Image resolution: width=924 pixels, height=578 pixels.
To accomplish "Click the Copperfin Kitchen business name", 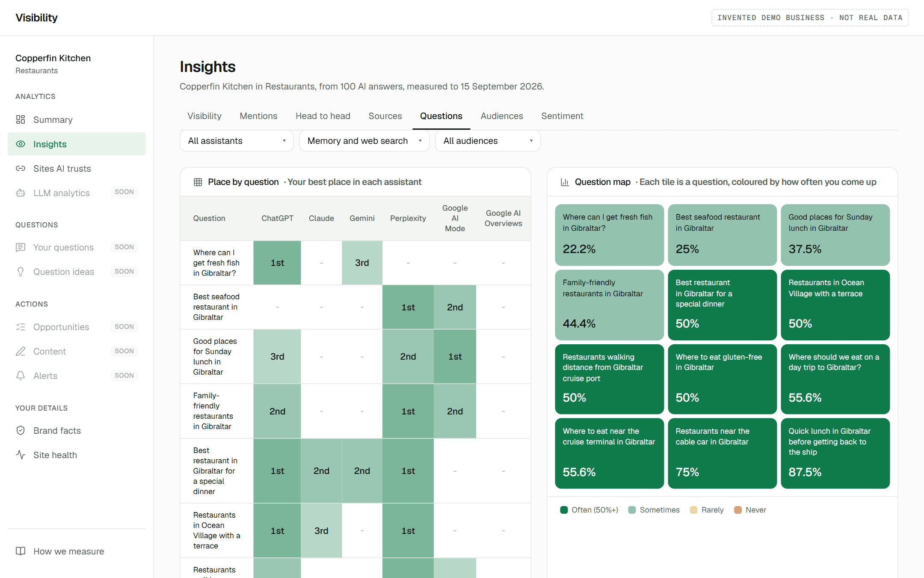I will coord(53,58).
